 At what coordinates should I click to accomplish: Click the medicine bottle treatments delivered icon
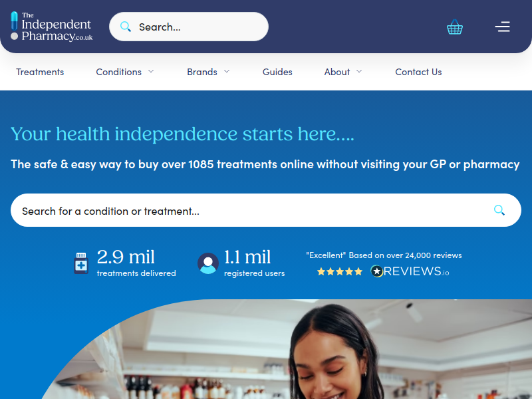pyautogui.click(x=81, y=263)
